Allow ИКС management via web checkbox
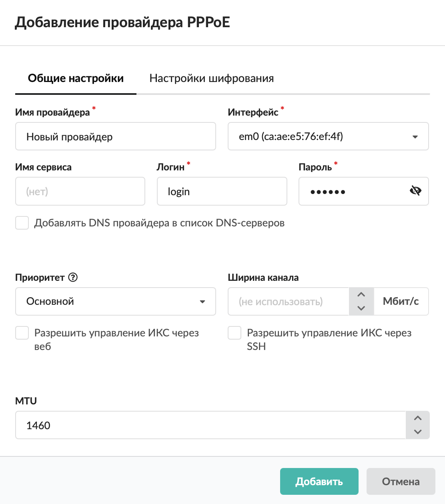 (22, 333)
